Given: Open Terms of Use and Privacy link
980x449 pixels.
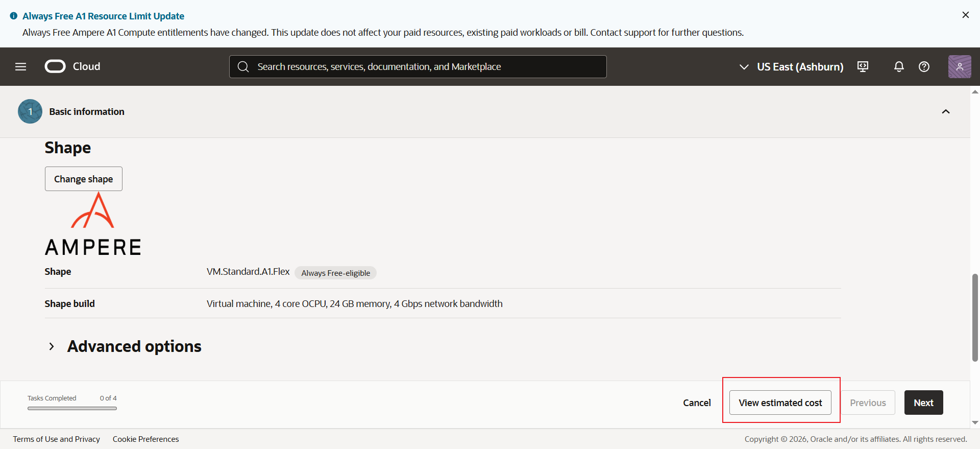Looking at the screenshot, I should point(57,439).
